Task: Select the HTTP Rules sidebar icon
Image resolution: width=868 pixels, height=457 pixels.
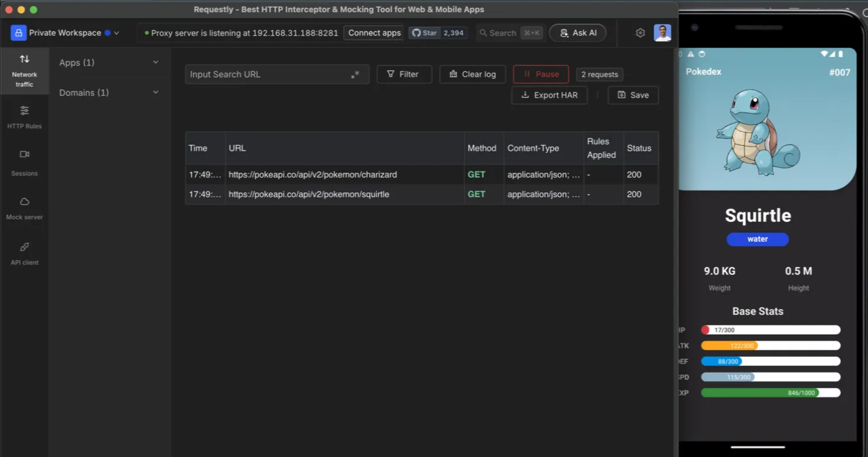Action: [x=24, y=117]
